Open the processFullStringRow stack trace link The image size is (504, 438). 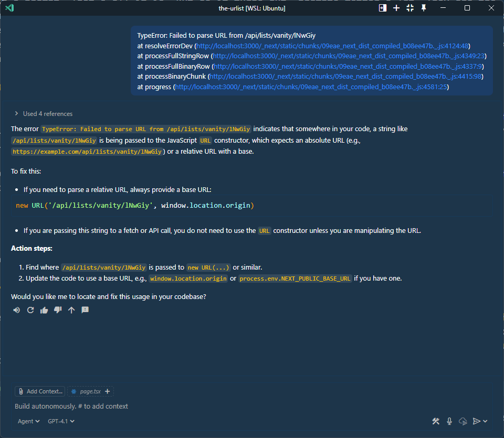point(349,56)
